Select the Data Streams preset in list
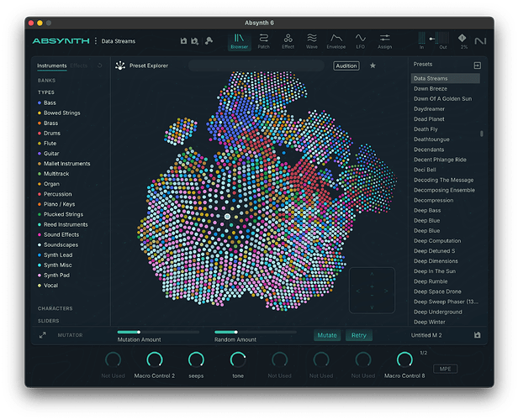The height and width of the screenshot is (420, 518). pos(446,78)
